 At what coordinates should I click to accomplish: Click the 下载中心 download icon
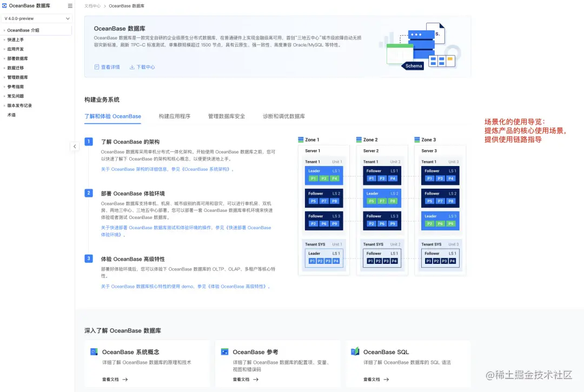(x=132, y=67)
